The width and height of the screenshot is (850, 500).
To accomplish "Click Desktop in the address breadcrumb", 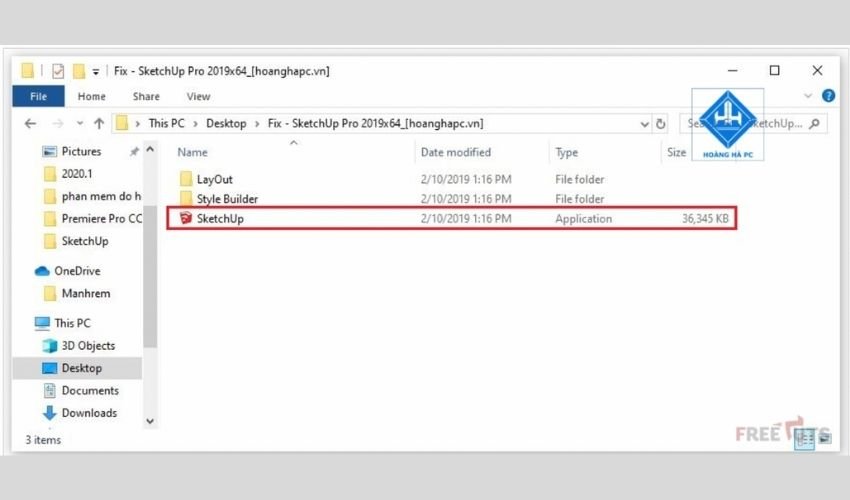I will click(226, 124).
